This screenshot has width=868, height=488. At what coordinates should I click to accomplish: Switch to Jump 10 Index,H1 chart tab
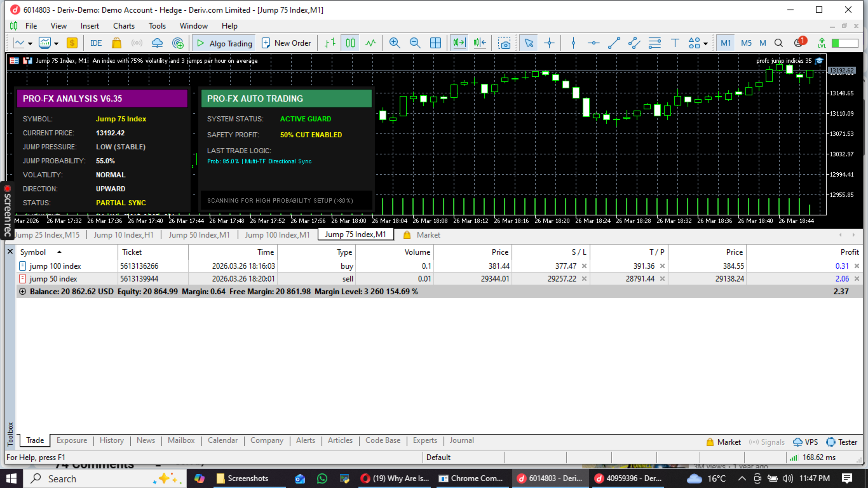click(x=124, y=235)
